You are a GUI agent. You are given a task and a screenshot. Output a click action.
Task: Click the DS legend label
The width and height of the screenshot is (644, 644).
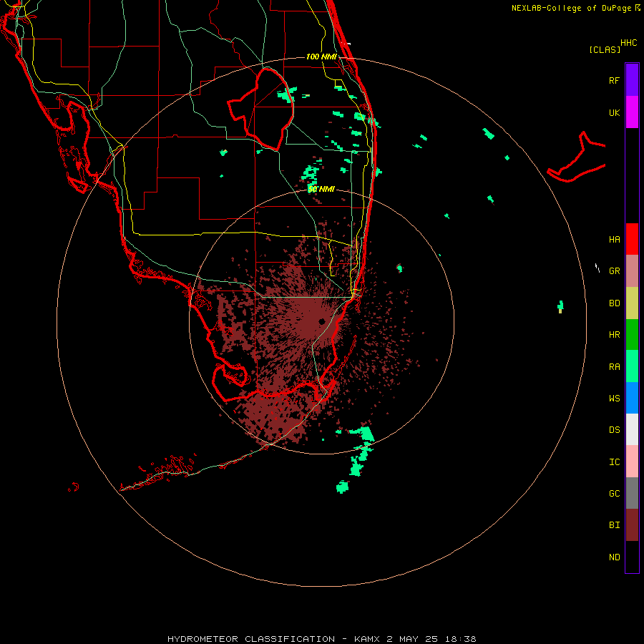(x=615, y=430)
